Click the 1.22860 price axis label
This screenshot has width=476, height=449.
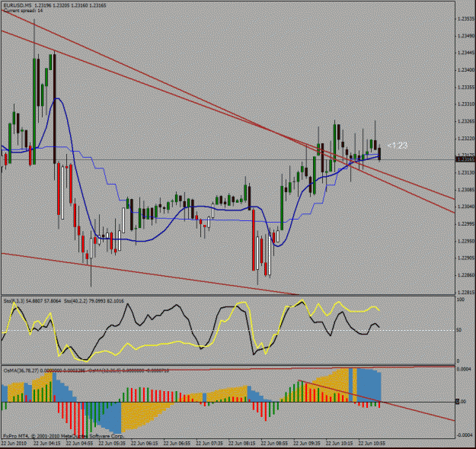coord(466,275)
